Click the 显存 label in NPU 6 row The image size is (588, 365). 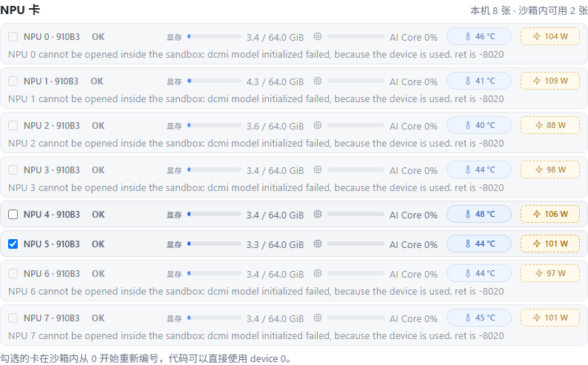coord(174,274)
